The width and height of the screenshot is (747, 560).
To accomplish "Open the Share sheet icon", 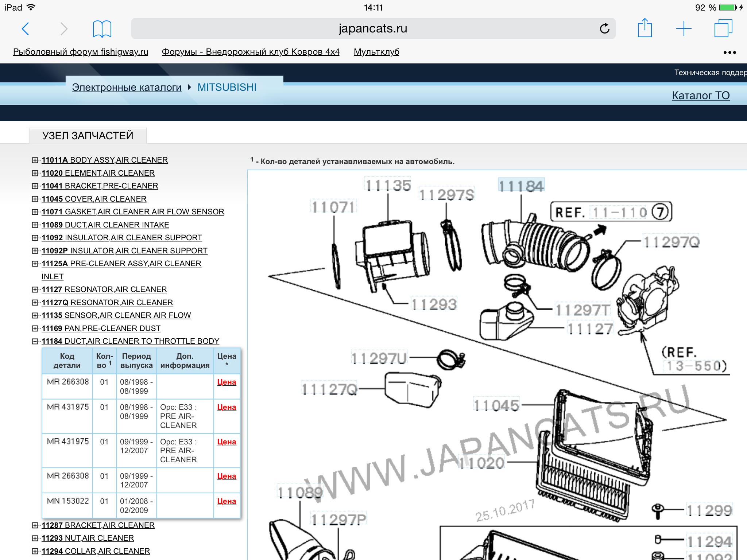I will pyautogui.click(x=645, y=28).
